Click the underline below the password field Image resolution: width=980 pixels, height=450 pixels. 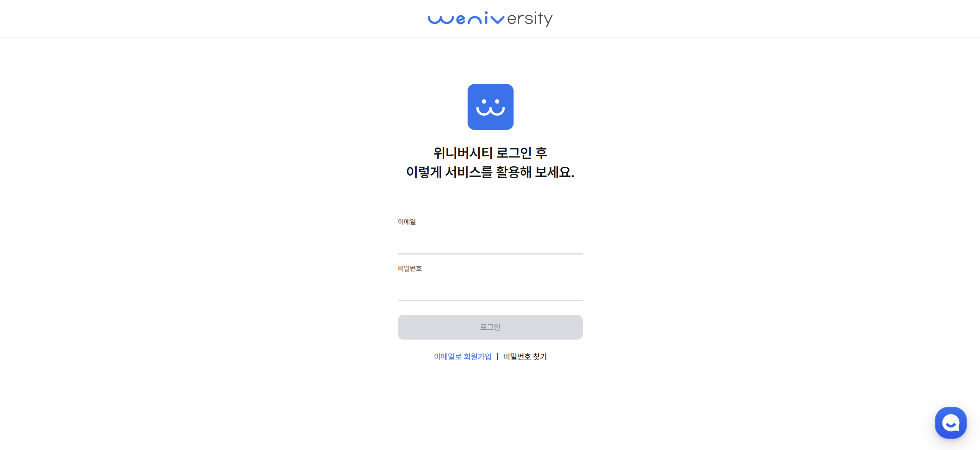click(x=490, y=300)
